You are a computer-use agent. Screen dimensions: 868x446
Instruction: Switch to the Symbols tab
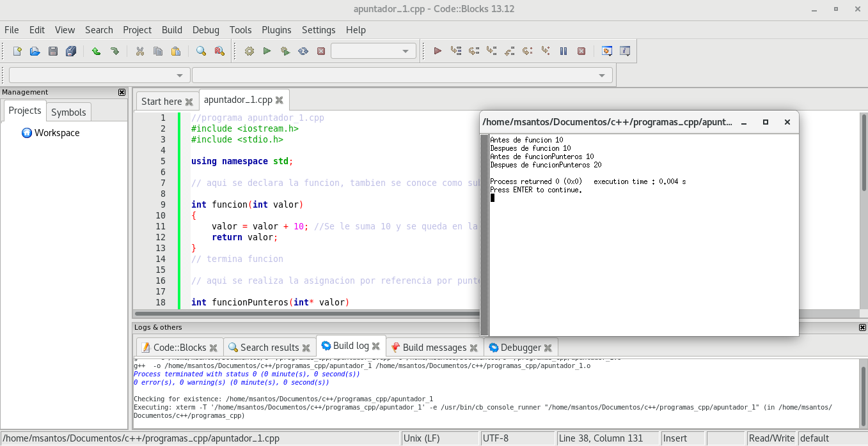68,112
